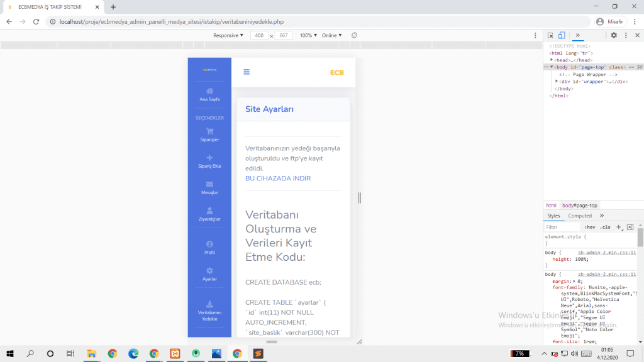Click the Ayarlar gear icon in sidebar
The image size is (644, 362).
point(209,270)
